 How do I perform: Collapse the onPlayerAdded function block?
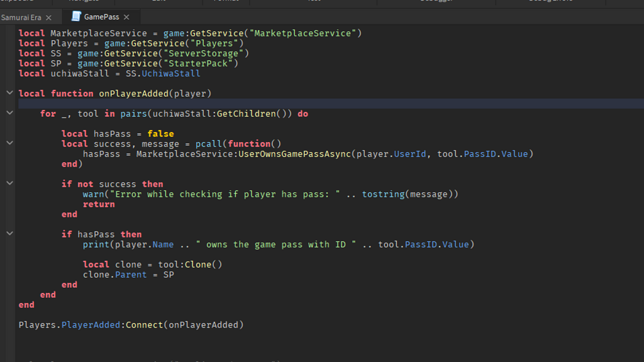click(x=9, y=92)
